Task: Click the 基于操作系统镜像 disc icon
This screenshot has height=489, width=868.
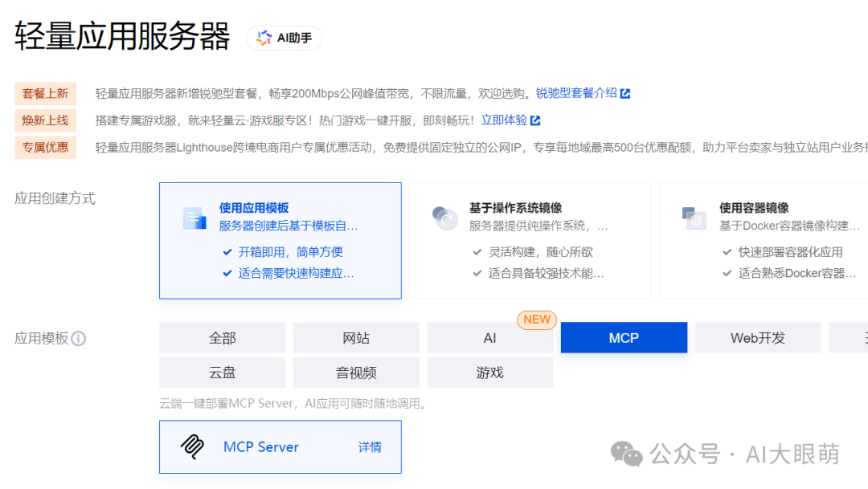Action: 444,218
